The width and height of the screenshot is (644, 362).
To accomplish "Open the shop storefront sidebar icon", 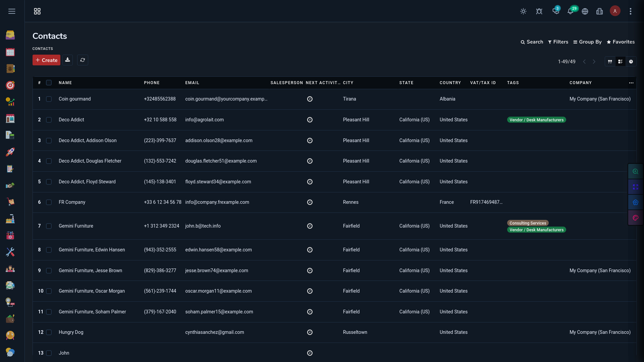I will (10, 119).
